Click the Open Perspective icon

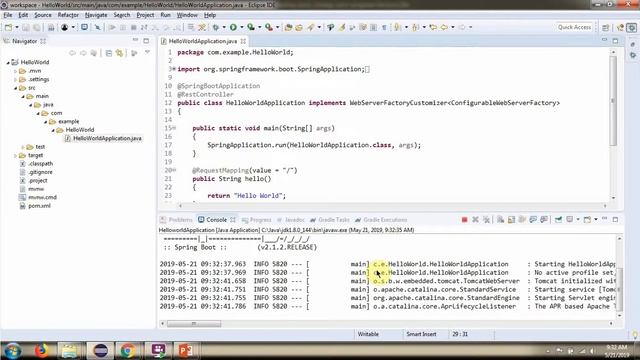point(605,27)
